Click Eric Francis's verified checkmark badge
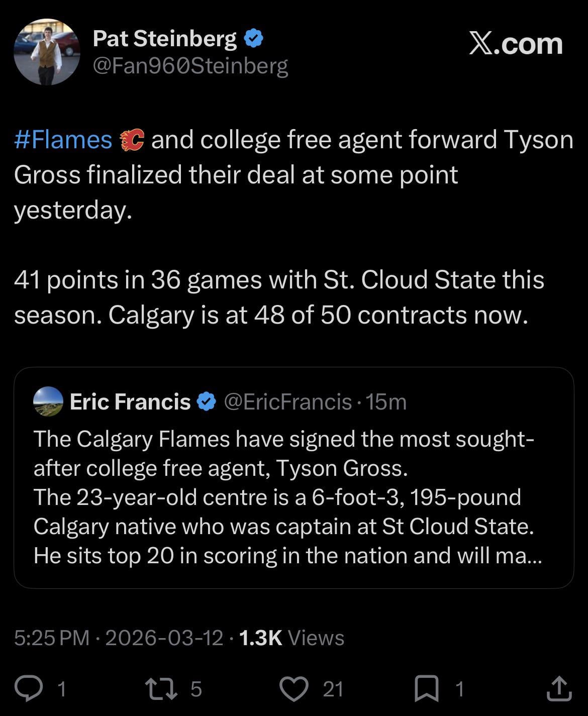 [x=206, y=402]
